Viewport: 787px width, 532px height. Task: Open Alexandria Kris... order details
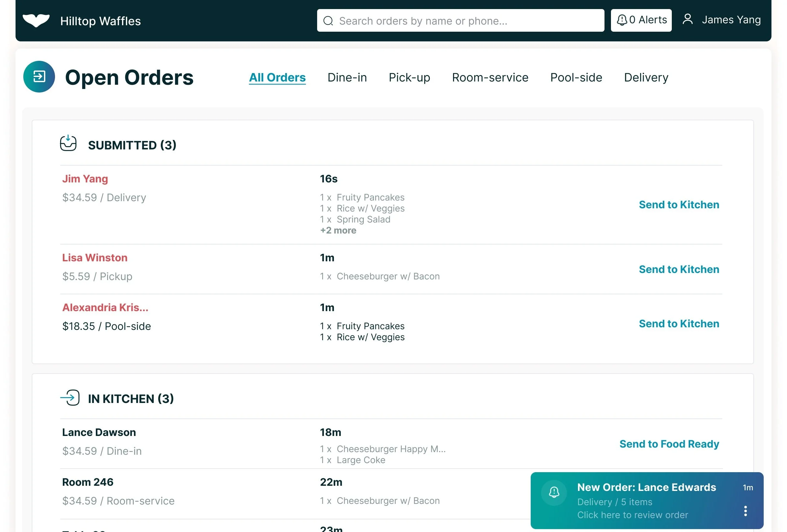tap(105, 307)
